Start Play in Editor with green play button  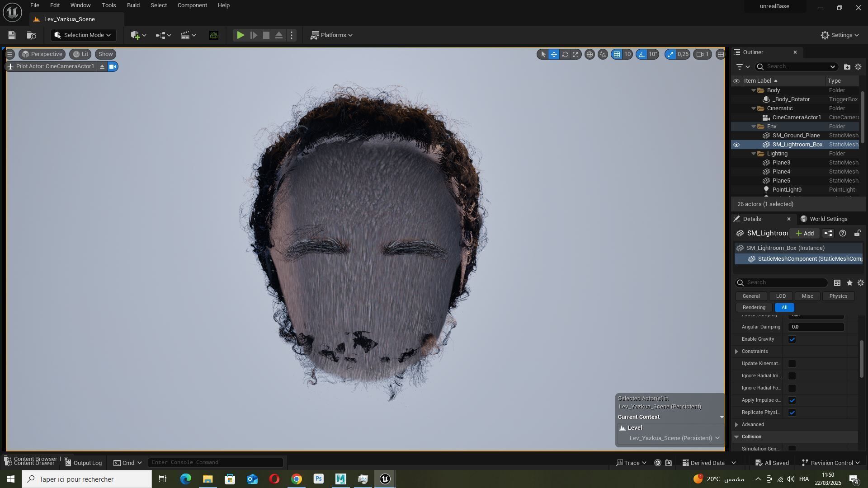[241, 35]
